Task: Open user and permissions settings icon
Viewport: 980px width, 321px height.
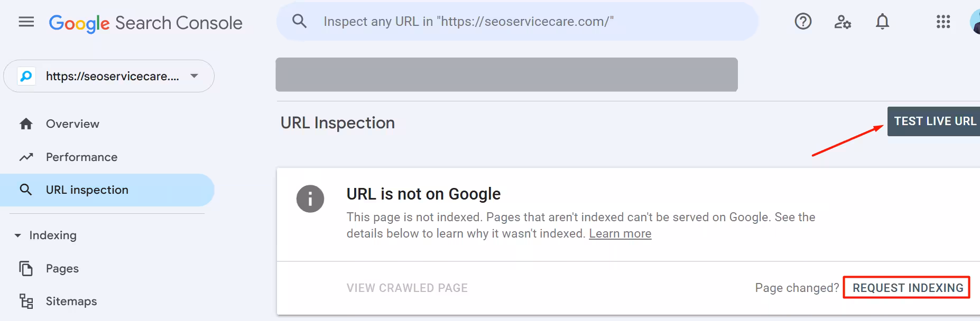Action: (843, 22)
